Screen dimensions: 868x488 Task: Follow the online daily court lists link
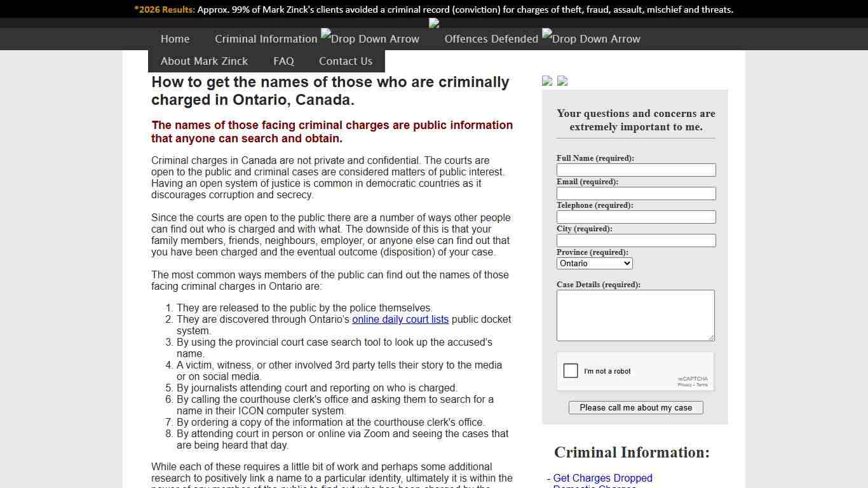400,320
